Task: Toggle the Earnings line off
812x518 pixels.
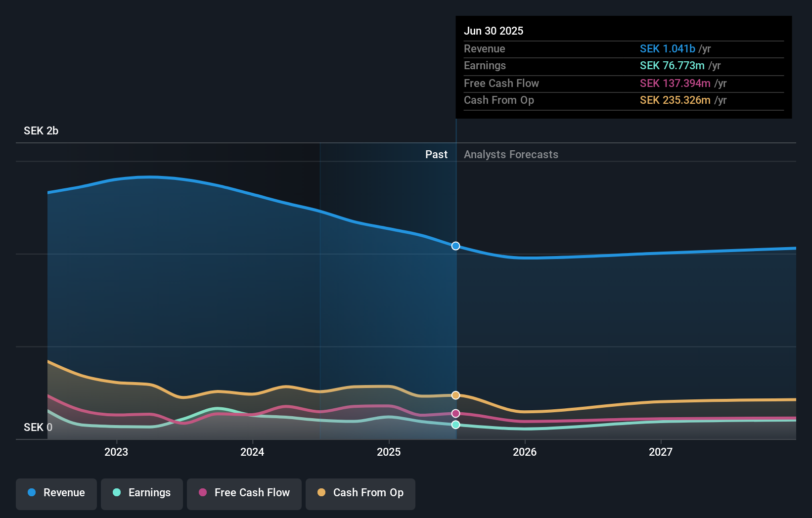Action: pos(142,493)
